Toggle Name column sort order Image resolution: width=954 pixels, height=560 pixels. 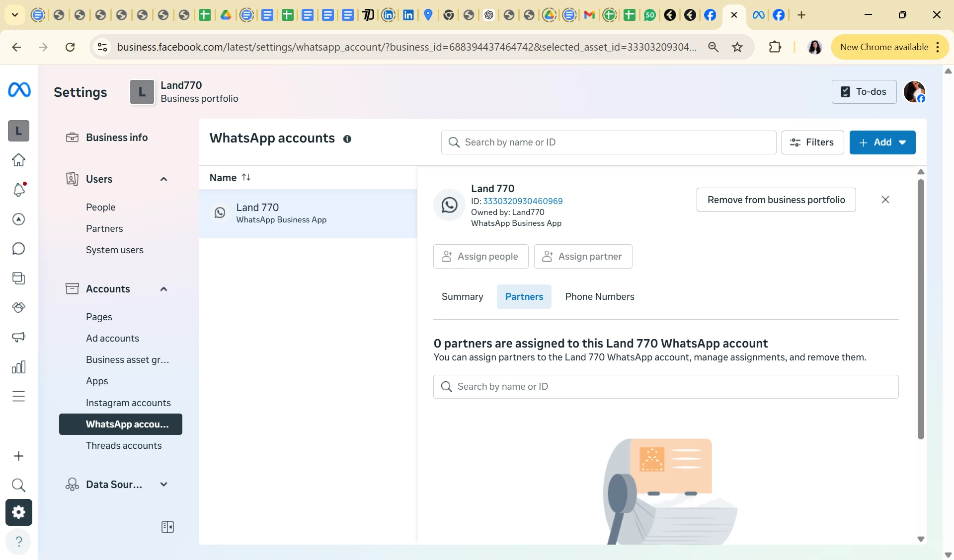click(246, 177)
